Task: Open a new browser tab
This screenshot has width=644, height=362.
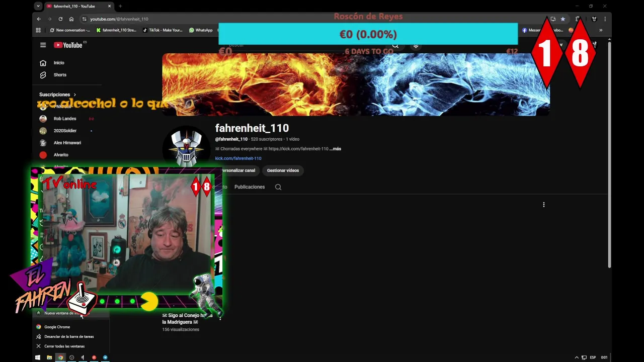Action: pos(120,6)
